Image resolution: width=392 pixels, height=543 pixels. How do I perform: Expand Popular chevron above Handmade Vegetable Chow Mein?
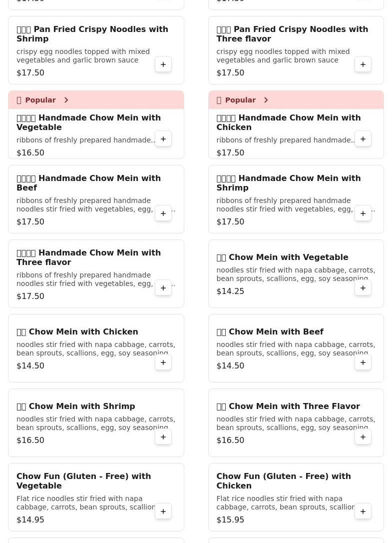(x=66, y=100)
